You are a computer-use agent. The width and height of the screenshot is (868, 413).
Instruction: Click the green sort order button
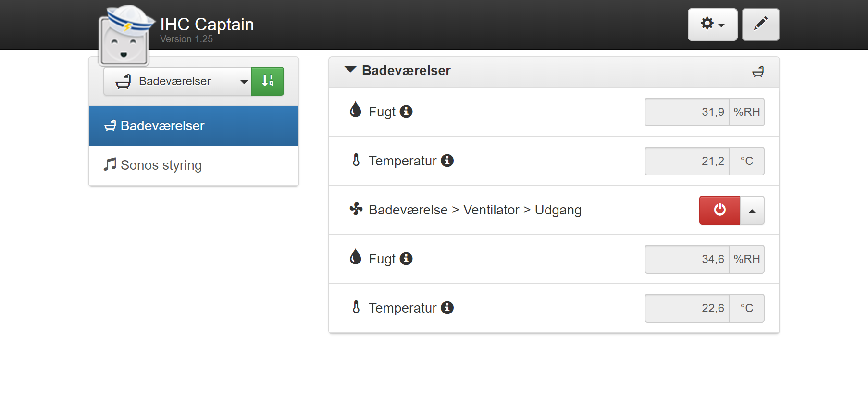point(268,81)
